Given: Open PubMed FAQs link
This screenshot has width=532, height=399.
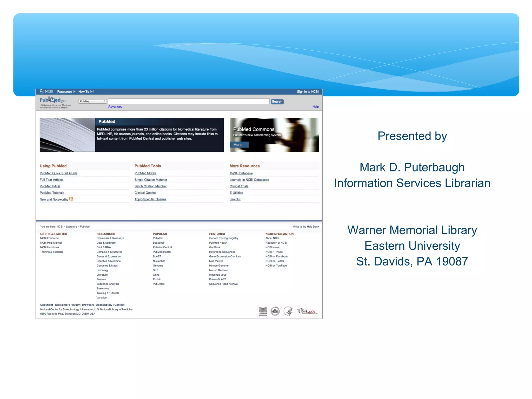Looking at the screenshot, I should click(x=50, y=186).
